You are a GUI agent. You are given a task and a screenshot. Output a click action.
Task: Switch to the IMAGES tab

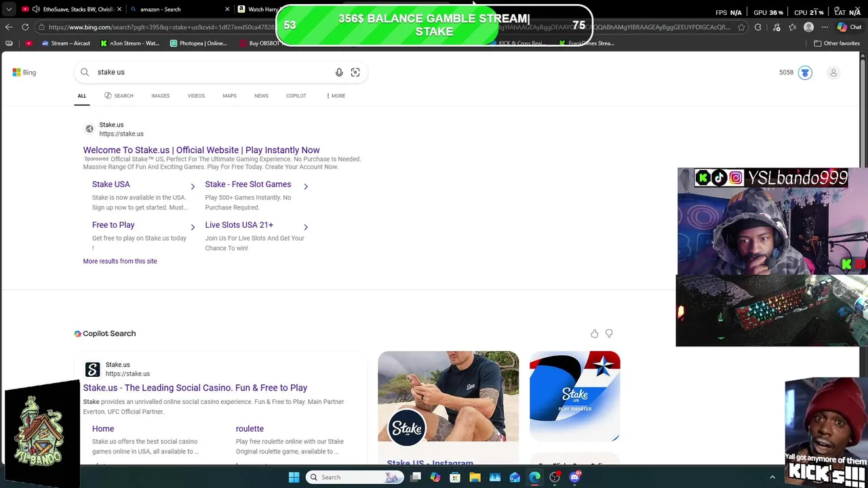160,96
